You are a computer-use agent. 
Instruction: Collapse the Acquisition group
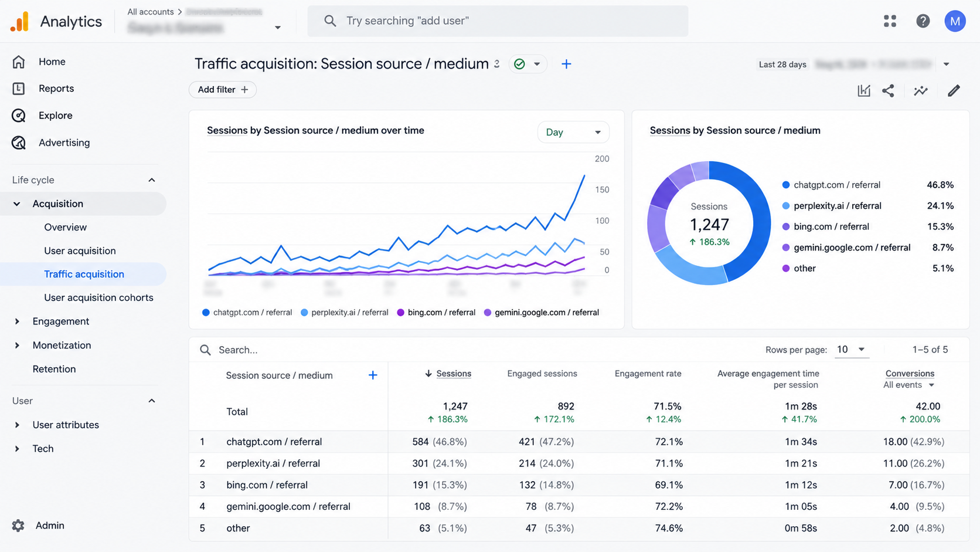pos(17,204)
